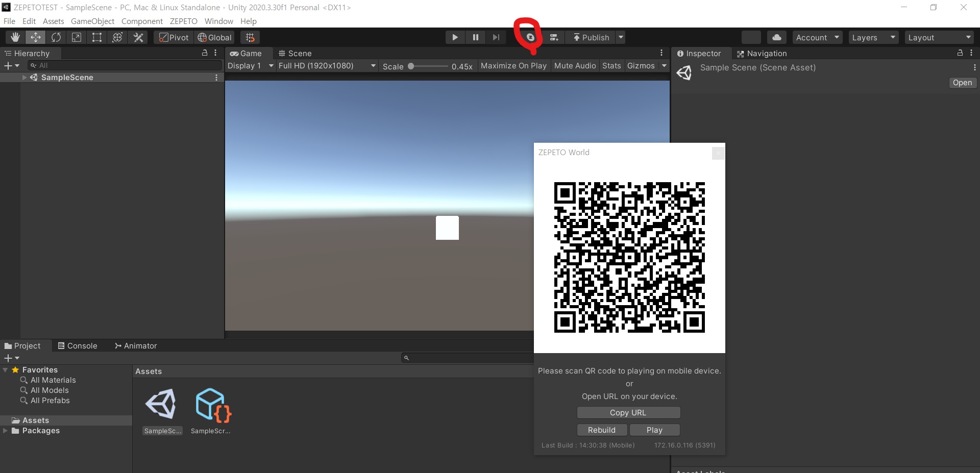The height and width of the screenshot is (473, 980).
Task: Open Game view panel options menu
Action: pos(661,53)
